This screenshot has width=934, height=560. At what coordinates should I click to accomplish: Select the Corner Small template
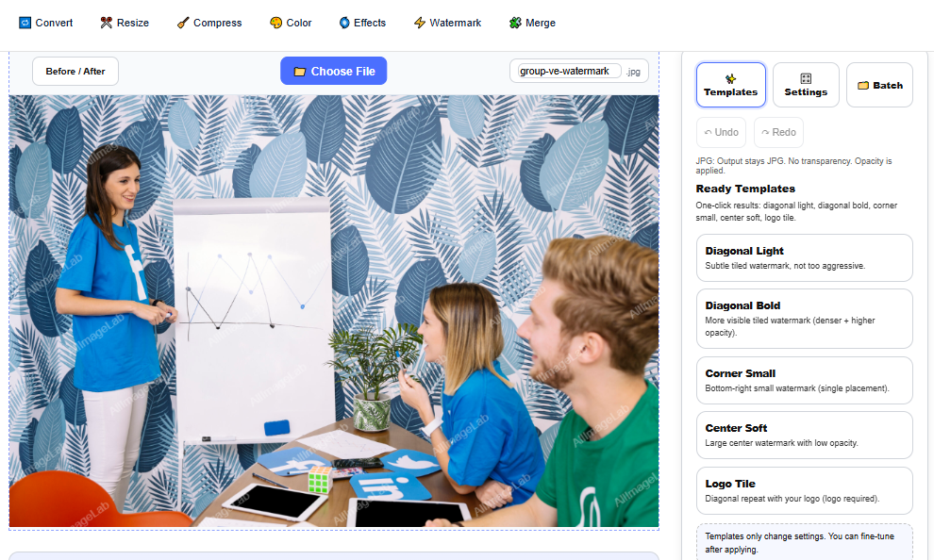pyautogui.click(x=804, y=380)
